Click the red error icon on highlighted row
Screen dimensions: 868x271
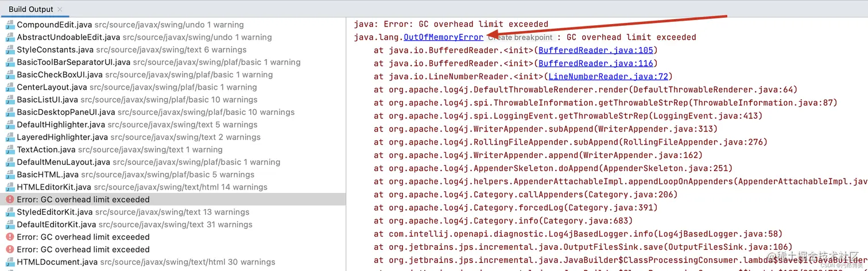pyautogui.click(x=10, y=200)
